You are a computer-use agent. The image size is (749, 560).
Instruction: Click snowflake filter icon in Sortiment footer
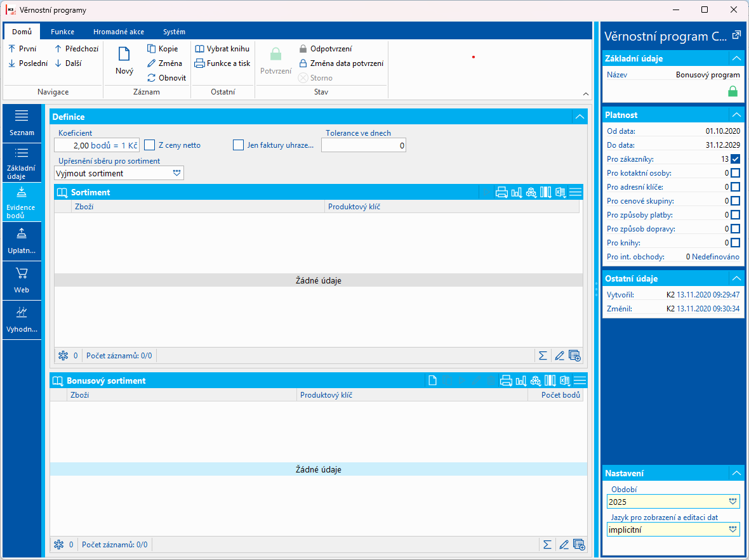[63, 356]
